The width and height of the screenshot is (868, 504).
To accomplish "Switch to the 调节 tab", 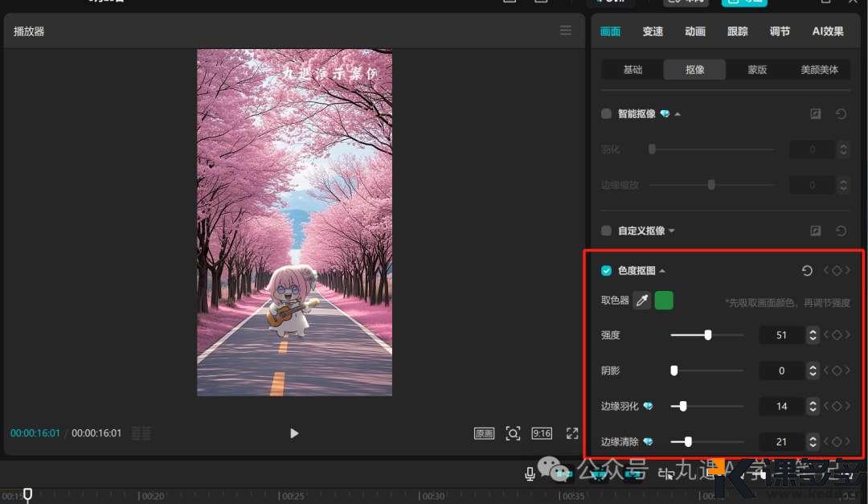I will coord(780,31).
